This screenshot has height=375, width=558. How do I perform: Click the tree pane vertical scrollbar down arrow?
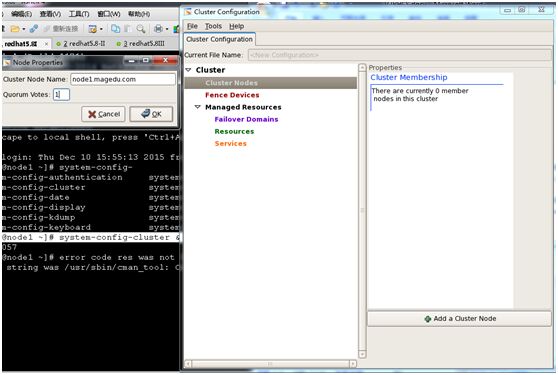click(x=362, y=354)
